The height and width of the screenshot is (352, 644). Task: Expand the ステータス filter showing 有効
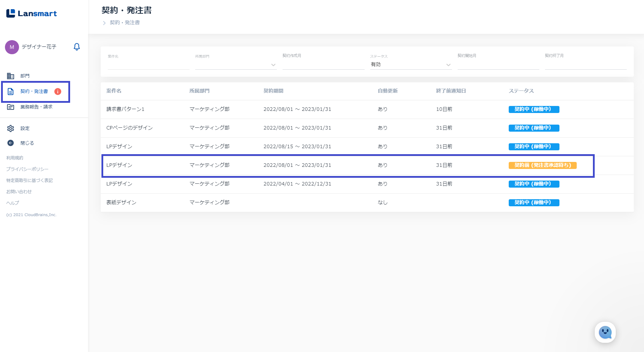coord(448,65)
